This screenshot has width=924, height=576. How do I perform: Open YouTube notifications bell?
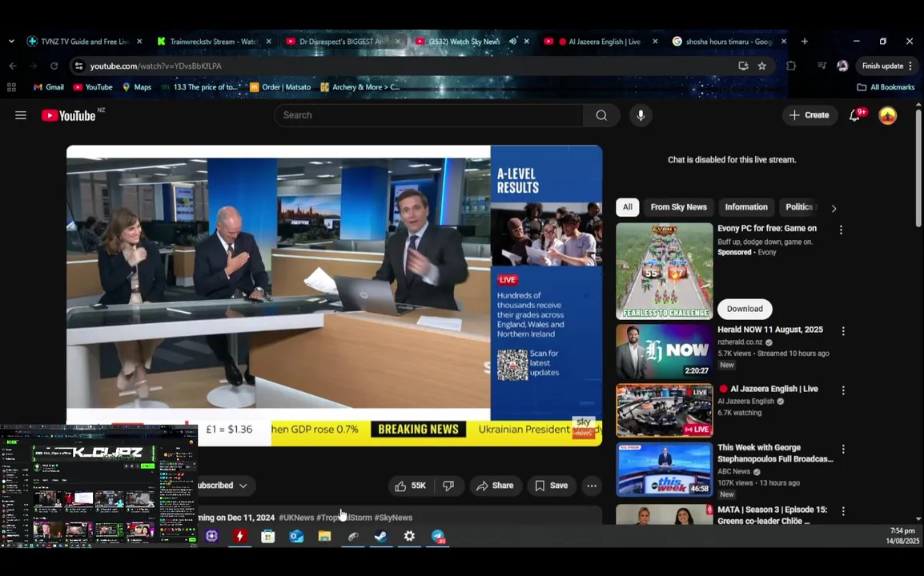tap(854, 115)
